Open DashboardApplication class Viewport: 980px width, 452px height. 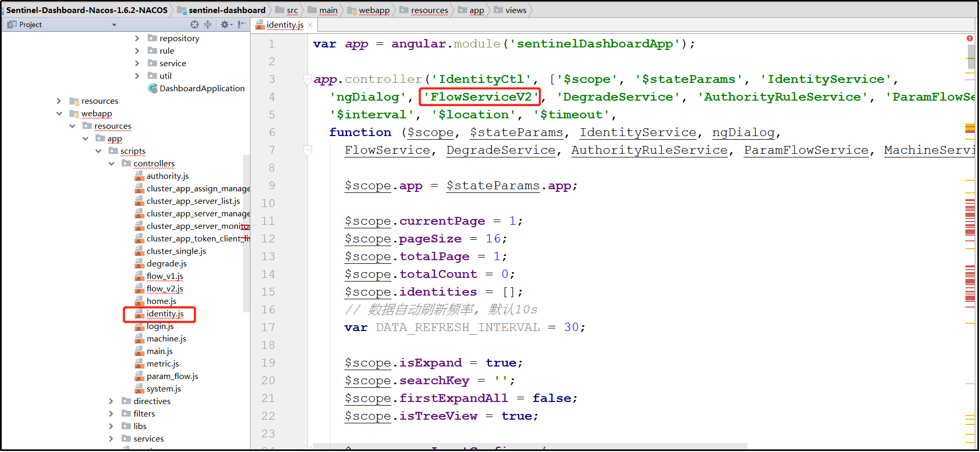tap(197, 88)
